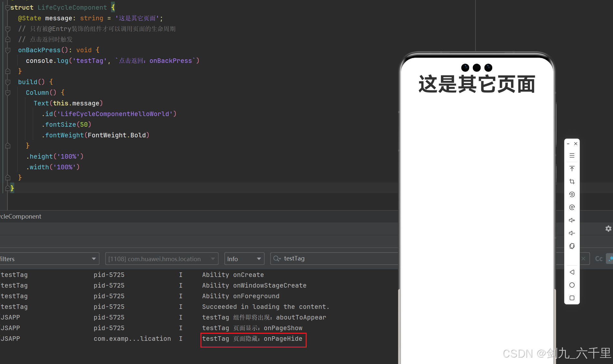Pin the emulator window on top
Screen dimensions: 613x364
coord(572,169)
